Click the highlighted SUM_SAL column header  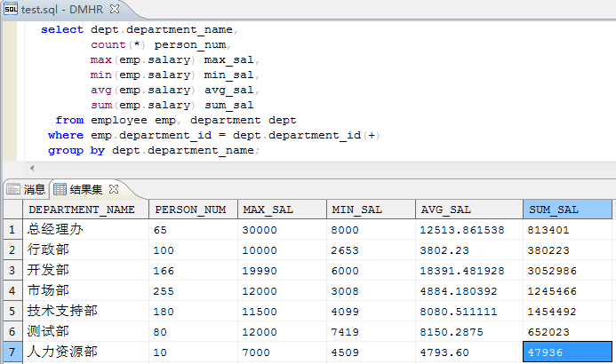567,210
